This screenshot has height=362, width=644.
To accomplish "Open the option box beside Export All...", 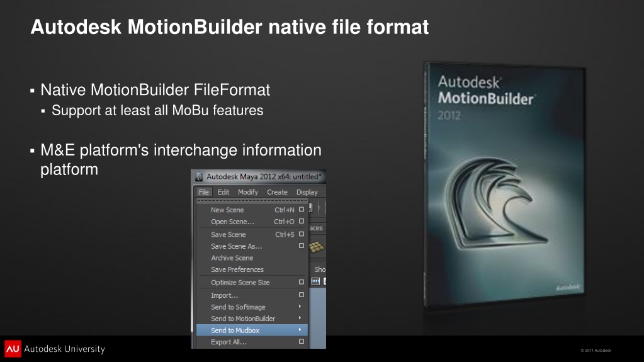I will coord(302,341).
